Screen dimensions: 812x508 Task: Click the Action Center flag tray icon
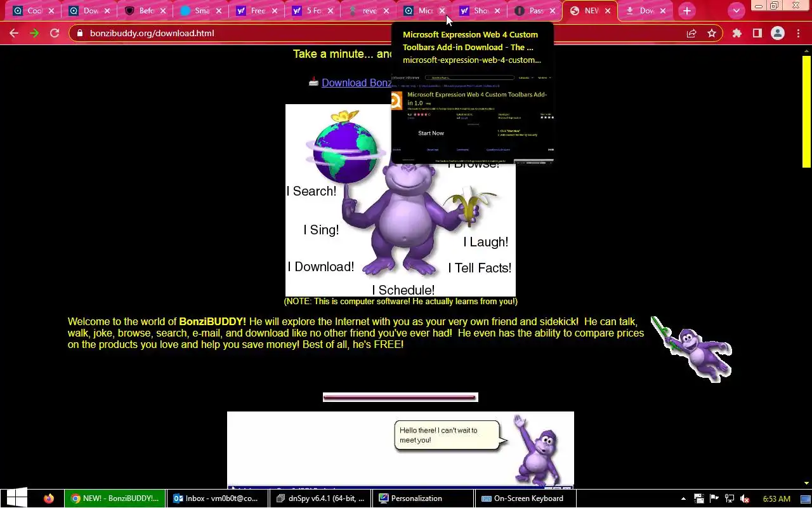tap(714, 498)
